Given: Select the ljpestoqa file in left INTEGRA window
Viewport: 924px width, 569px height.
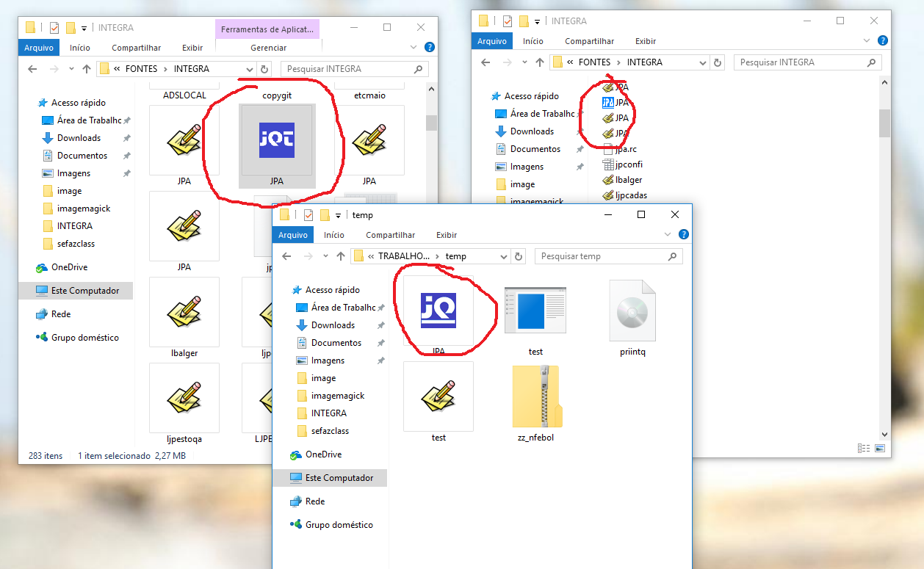Looking at the screenshot, I should tap(184, 404).
